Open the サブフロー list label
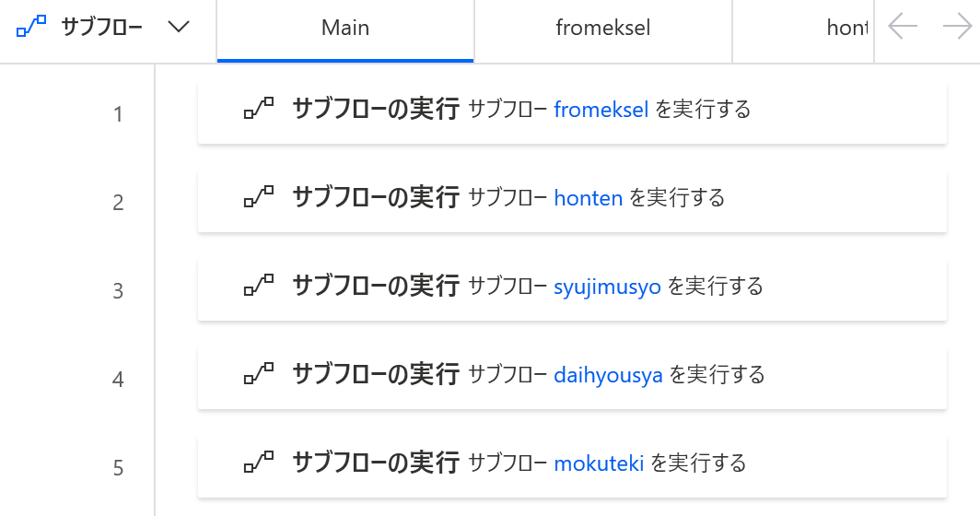Image resolution: width=980 pixels, height=516 pixels. tap(102, 28)
